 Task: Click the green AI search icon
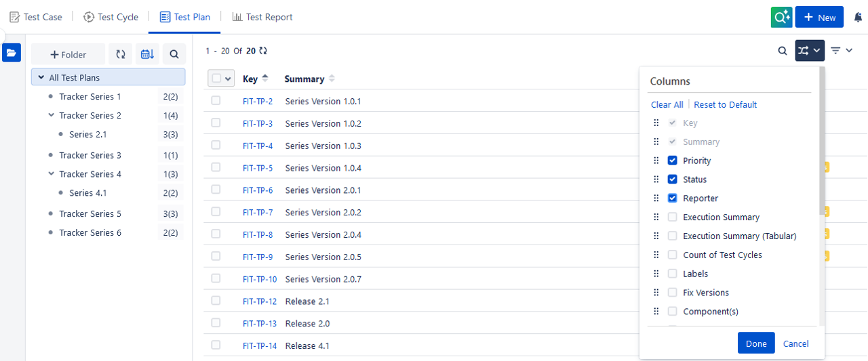pos(781,18)
